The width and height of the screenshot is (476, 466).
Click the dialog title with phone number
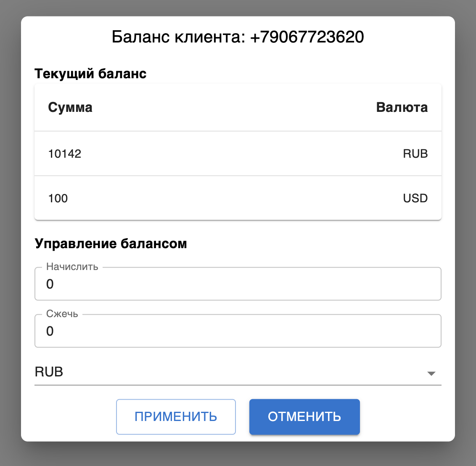pyautogui.click(x=238, y=37)
